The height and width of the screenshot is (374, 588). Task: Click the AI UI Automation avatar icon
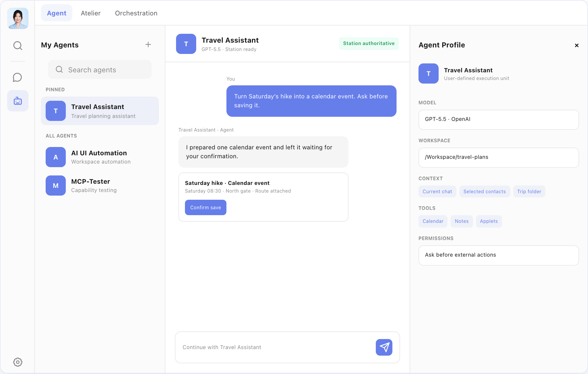(56, 157)
